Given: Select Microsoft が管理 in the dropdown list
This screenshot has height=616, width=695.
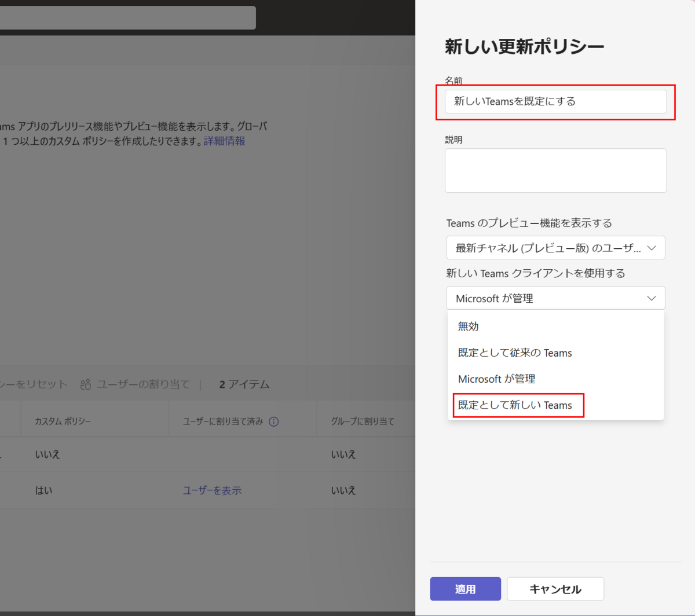Looking at the screenshot, I should [555, 379].
